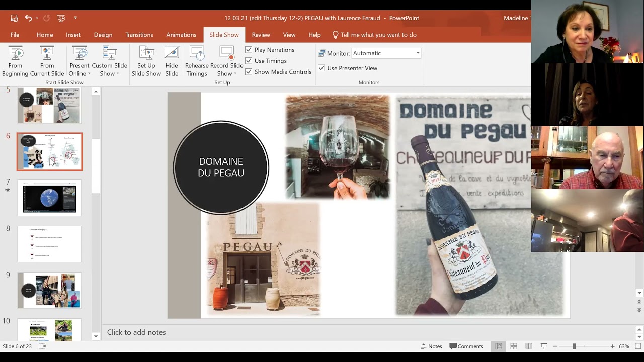The height and width of the screenshot is (362, 644).
Task: Switch to the Design tab
Action: pyautogui.click(x=103, y=35)
